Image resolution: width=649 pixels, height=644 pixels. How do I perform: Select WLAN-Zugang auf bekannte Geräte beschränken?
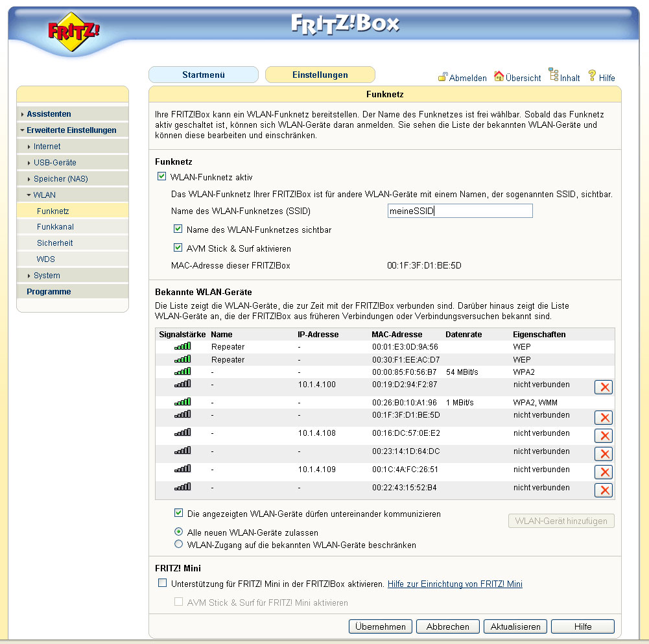178,543
